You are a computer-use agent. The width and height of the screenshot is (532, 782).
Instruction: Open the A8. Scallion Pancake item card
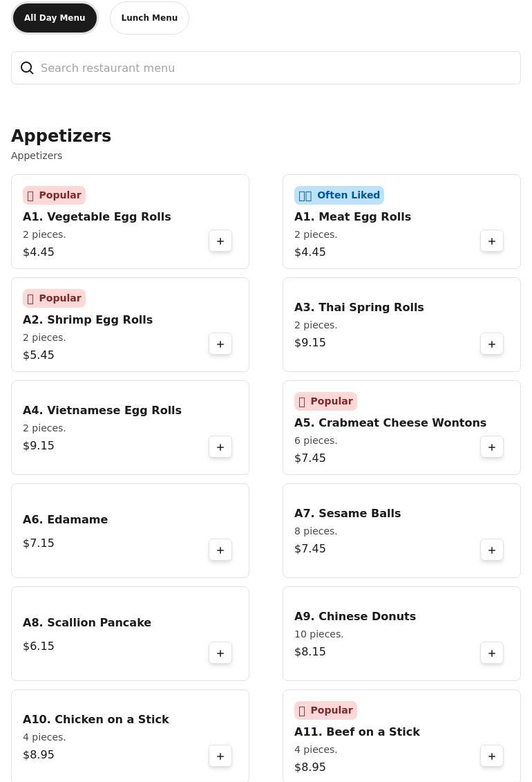pyautogui.click(x=87, y=623)
